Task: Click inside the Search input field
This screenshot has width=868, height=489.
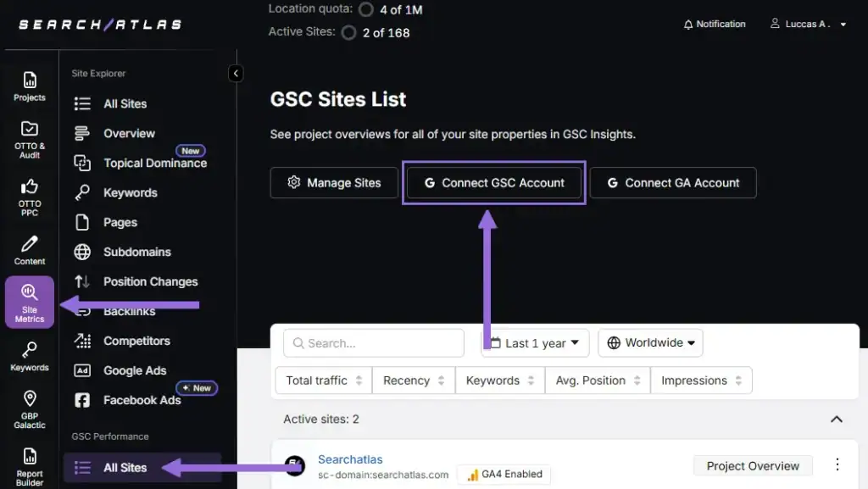Action: 373,342
